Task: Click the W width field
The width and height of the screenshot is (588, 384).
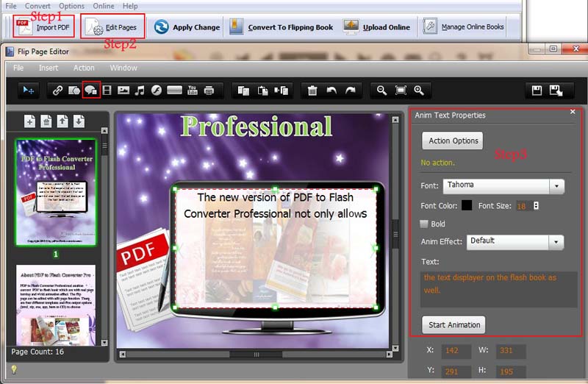Action: point(510,351)
